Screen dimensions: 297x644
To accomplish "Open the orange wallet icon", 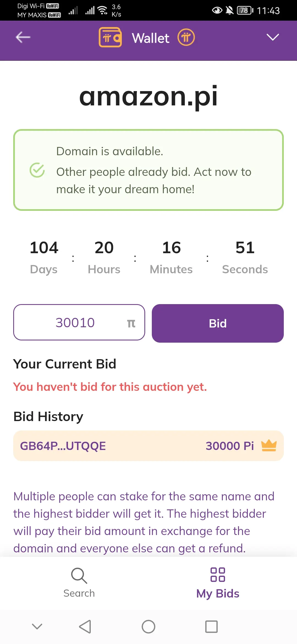I will [110, 37].
